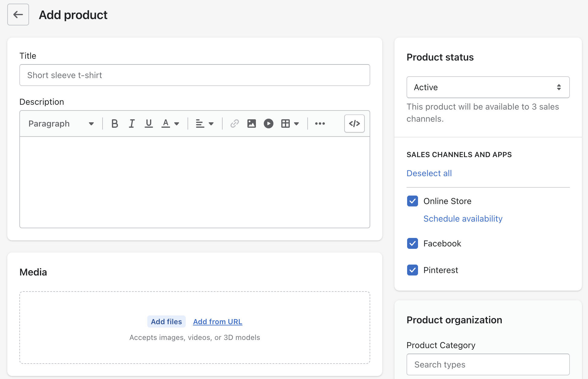588x379 pixels.
Task: Show HTML view with code icon
Action: (x=354, y=124)
